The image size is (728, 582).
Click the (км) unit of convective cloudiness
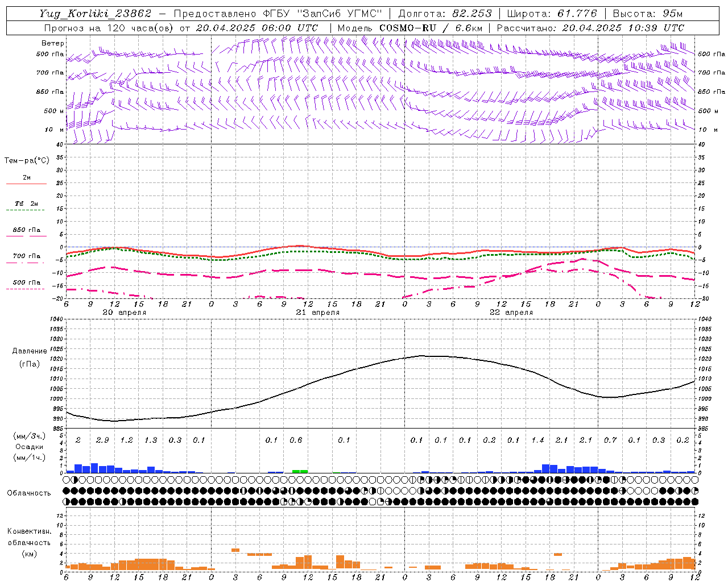(x=29, y=554)
